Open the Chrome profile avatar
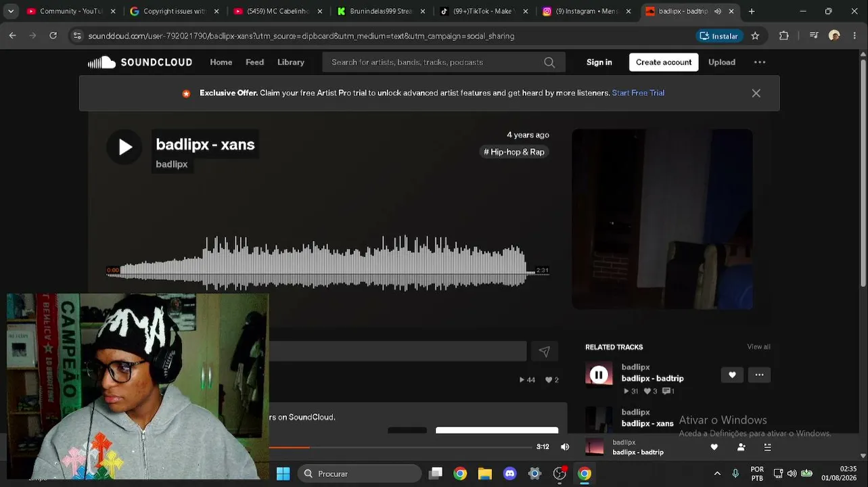868x487 pixels. [x=834, y=36]
